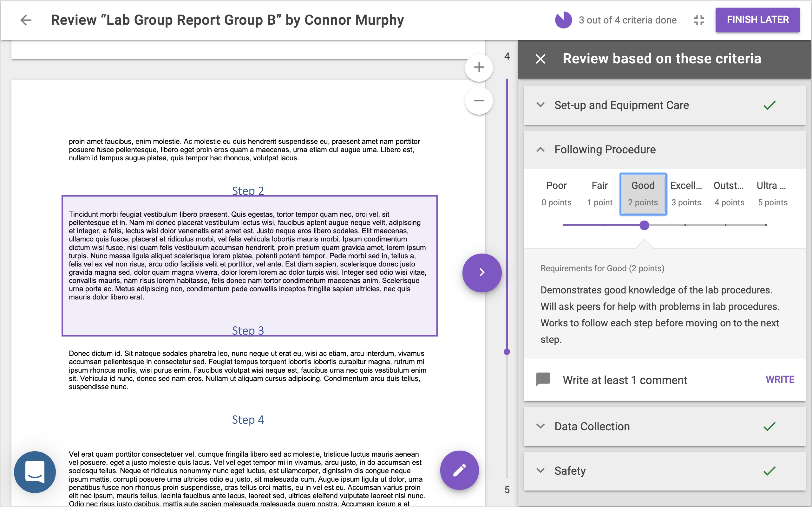812x507 pixels.
Task: Select the Fair 1 point rating
Action: pyautogui.click(x=599, y=194)
